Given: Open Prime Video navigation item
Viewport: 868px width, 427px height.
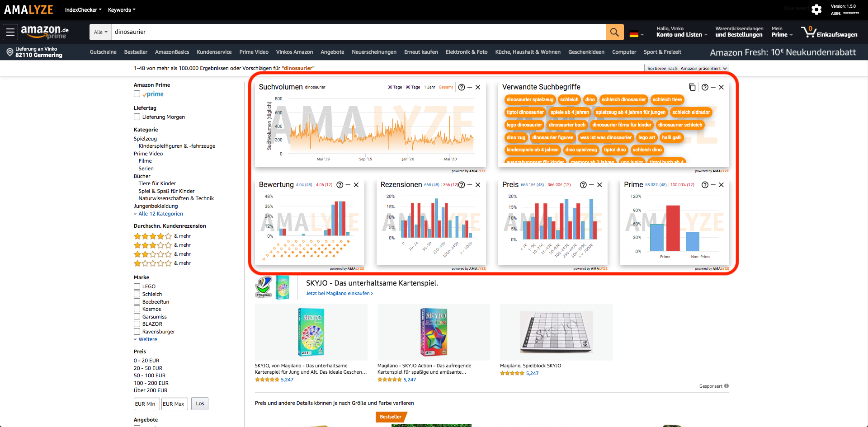Looking at the screenshot, I should tap(254, 52).
